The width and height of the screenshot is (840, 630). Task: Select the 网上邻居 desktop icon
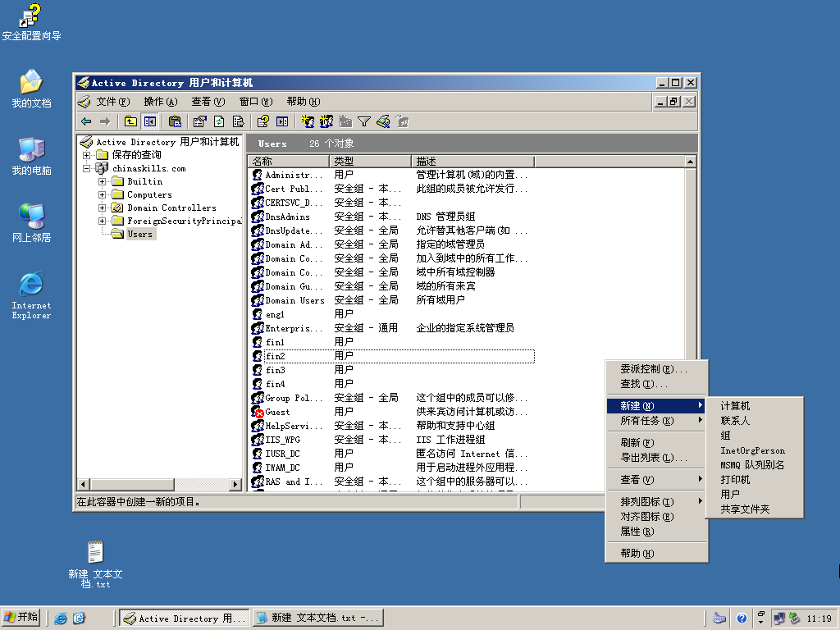click(31, 223)
